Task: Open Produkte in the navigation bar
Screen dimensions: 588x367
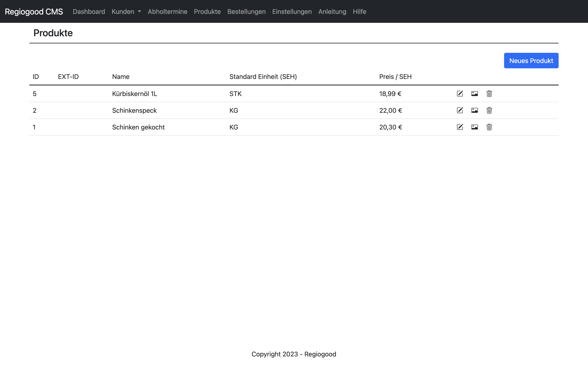Action: [x=207, y=12]
